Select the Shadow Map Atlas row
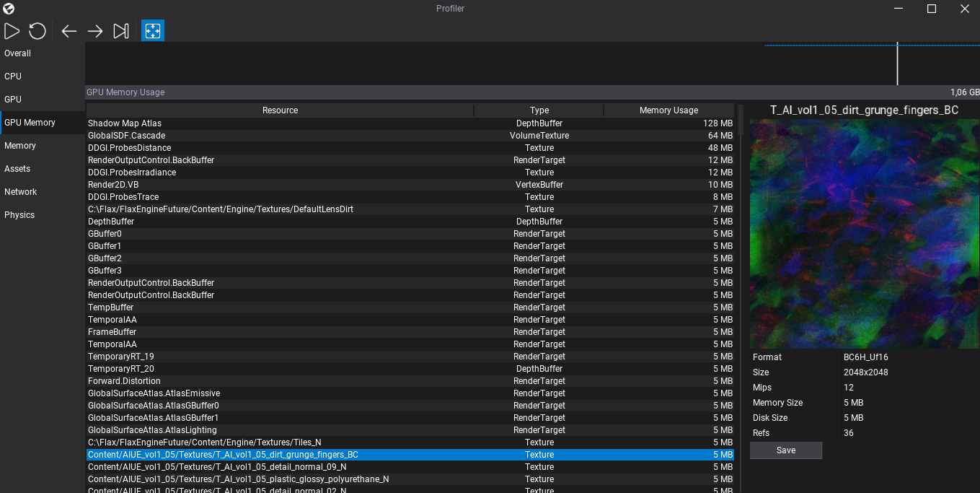The width and height of the screenshot is (980, 493). click(410, 123)
